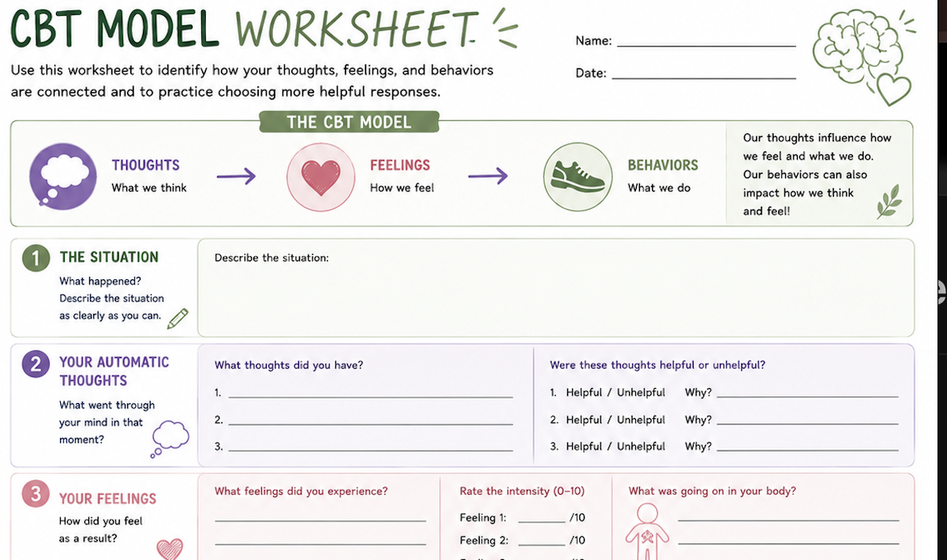
Task: Click the arrow between Feelings and Behaviors
Action: pos(488,176)
